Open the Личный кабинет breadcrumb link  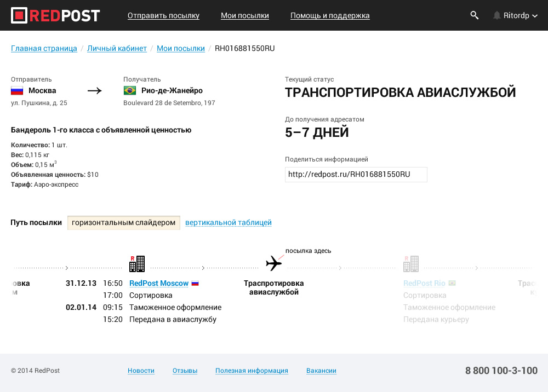(x=117, y=48)
